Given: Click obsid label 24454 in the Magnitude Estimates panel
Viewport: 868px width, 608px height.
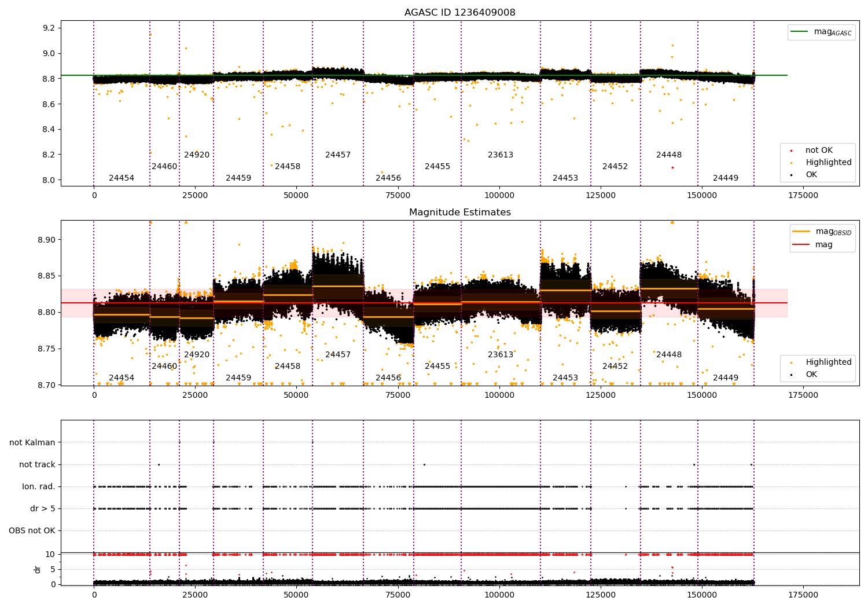Looking at the screenshot, I should (x=122, y=378).
